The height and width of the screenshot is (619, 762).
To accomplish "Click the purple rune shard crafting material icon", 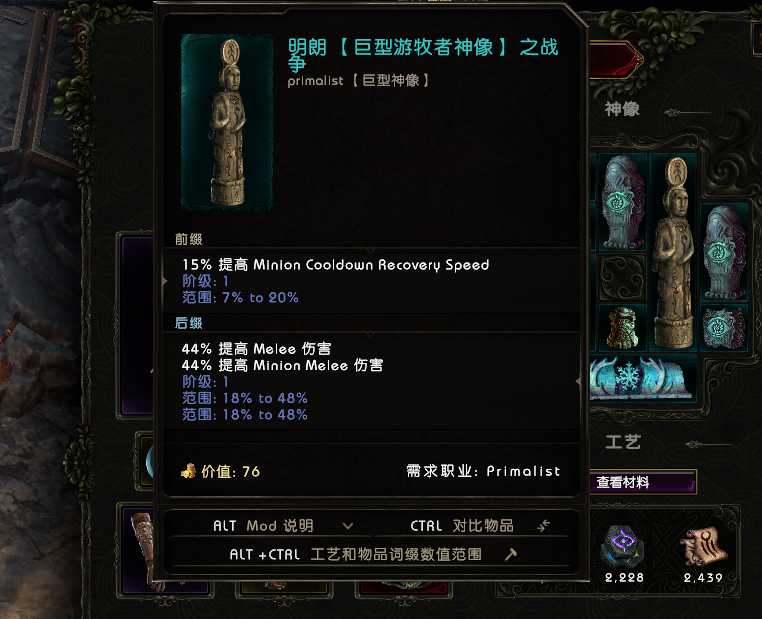I will point(623,547).
